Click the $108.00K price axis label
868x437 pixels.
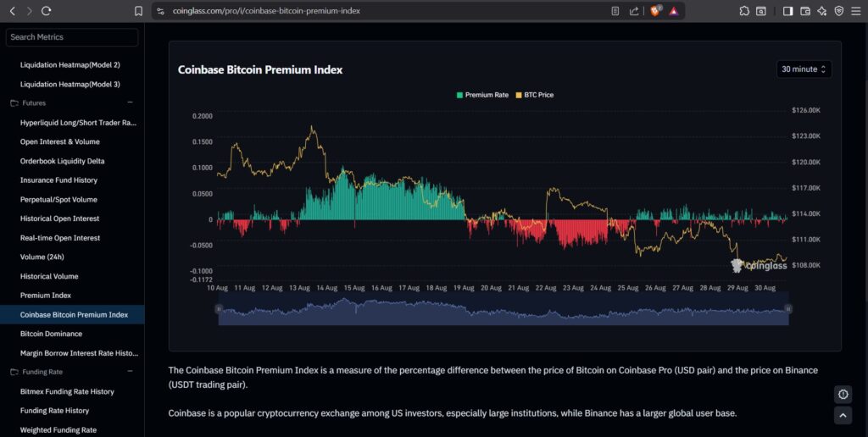(806, 266)
